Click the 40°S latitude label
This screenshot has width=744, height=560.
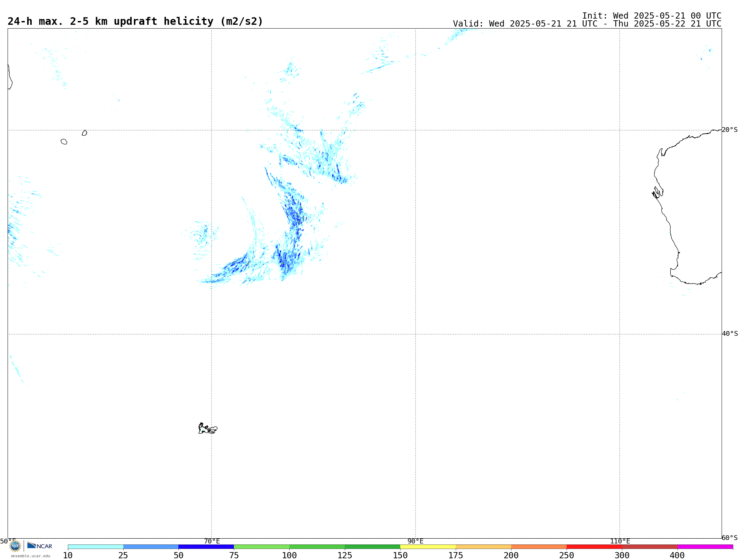[730, 334]
